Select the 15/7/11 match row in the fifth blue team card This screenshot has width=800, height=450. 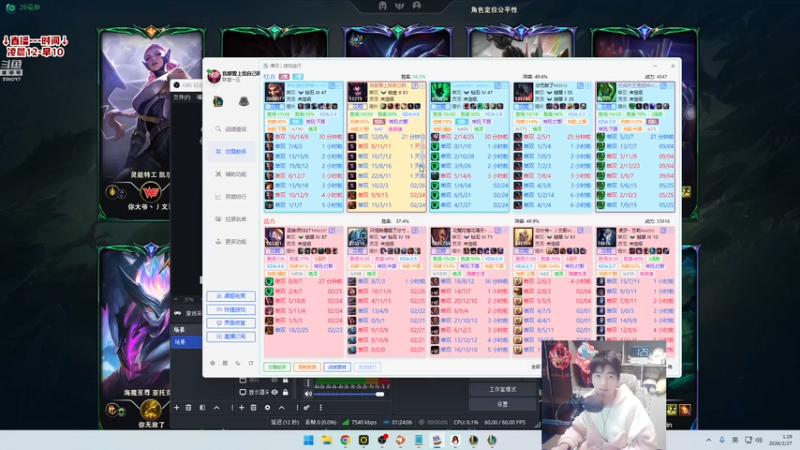click(x=635, y=281)
